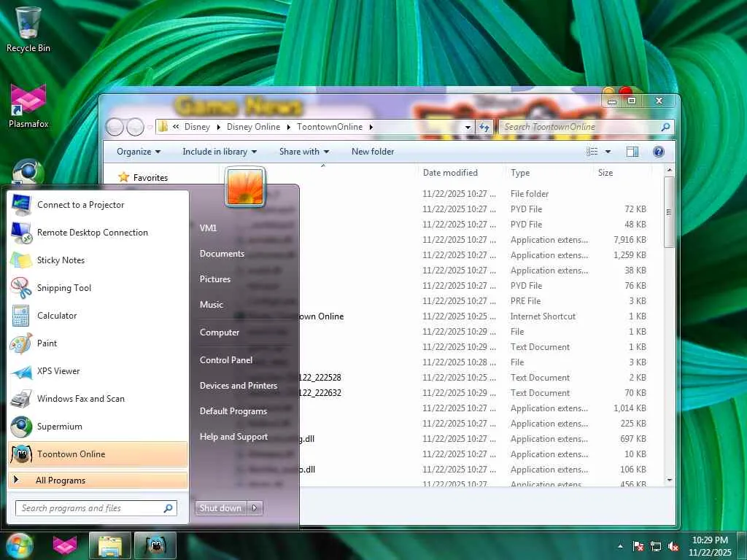Launch Supermium browser from Start menu
Viewport: 747px width, 560px height.
[x=98, y=426]
